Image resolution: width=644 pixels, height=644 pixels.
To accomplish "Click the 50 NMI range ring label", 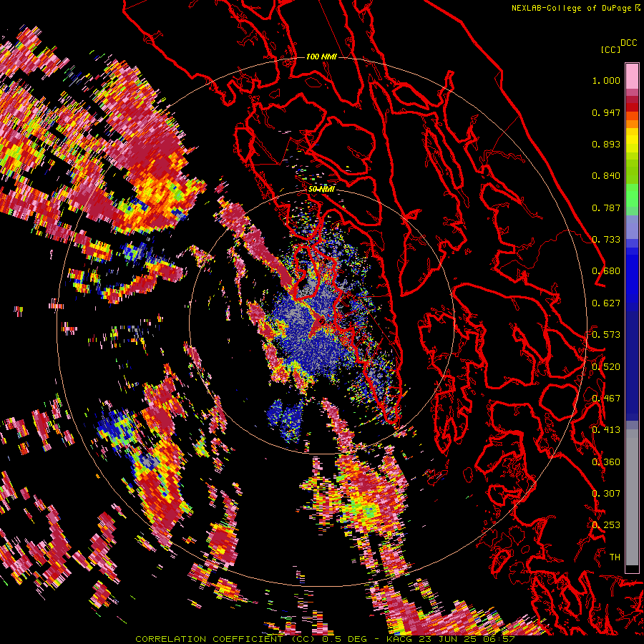I will click(x=321, y=189).
